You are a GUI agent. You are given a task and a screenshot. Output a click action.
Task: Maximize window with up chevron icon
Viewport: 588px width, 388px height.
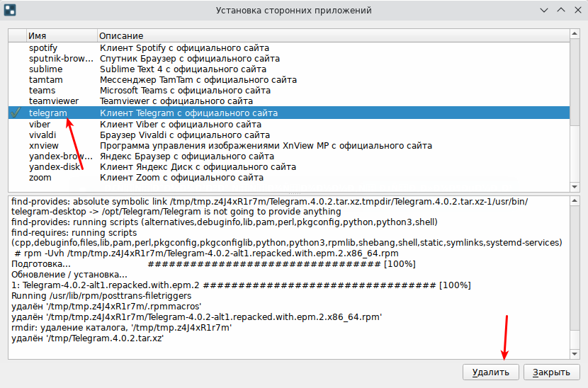[x=561, y=10]
